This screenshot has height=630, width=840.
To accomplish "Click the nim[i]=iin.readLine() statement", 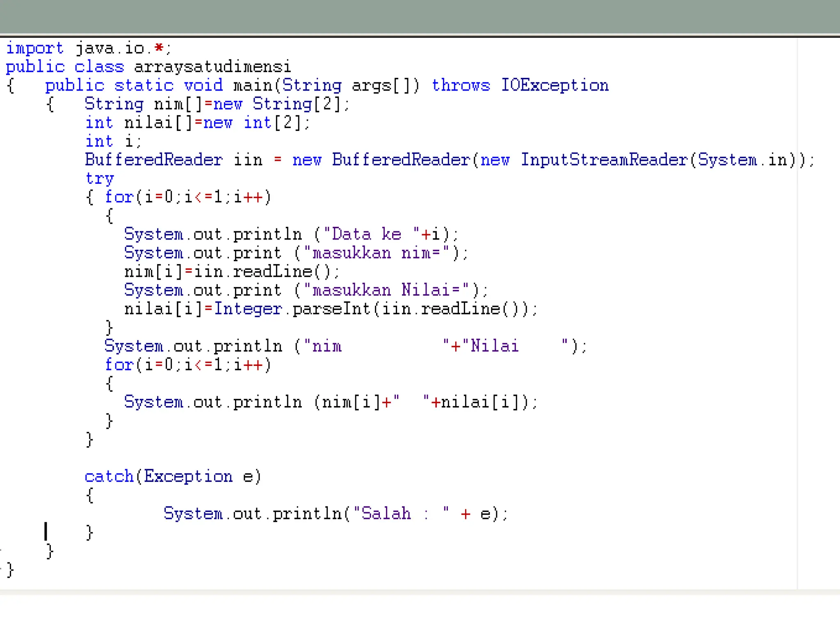I will pos(232,272).
